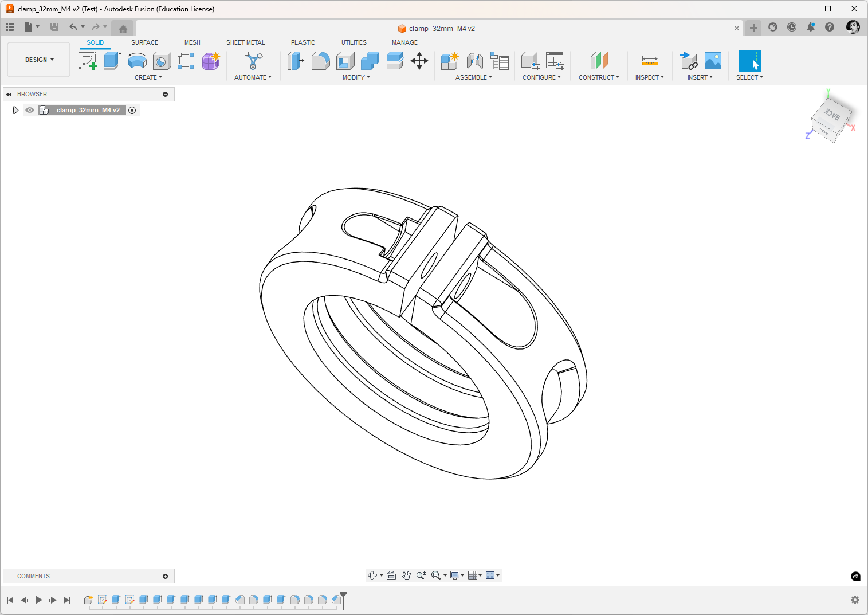The height and width of the screenshot is (615, 868).
Task: Go to the SHEET METAL tab
Action: (246, 42)
